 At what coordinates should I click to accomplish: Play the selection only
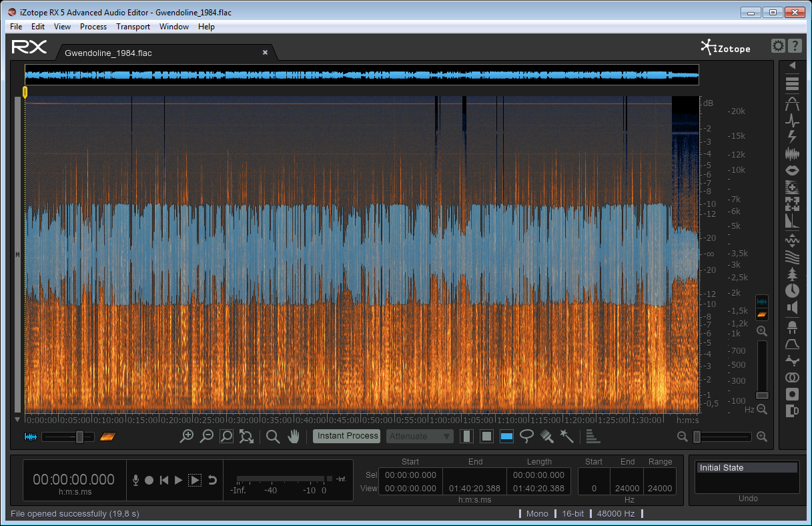195,480
